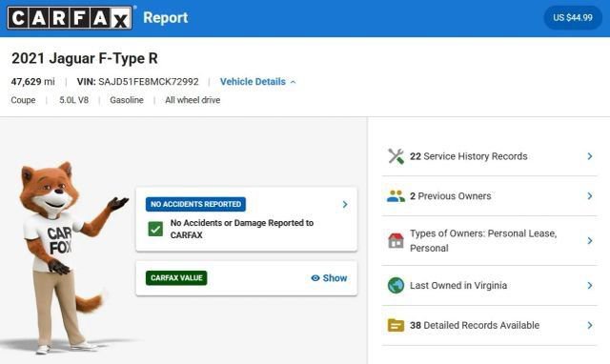The image size is (610, 364).
Task: Click the green No Accidents checkmark
Action: (x=155, y=229)
